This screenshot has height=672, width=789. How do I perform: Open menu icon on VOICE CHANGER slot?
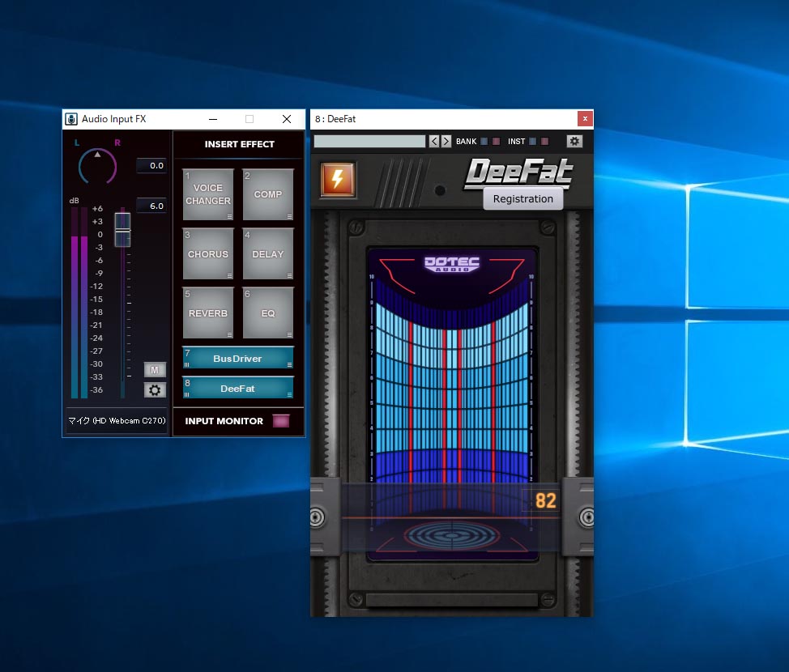[x=229, y=217]
